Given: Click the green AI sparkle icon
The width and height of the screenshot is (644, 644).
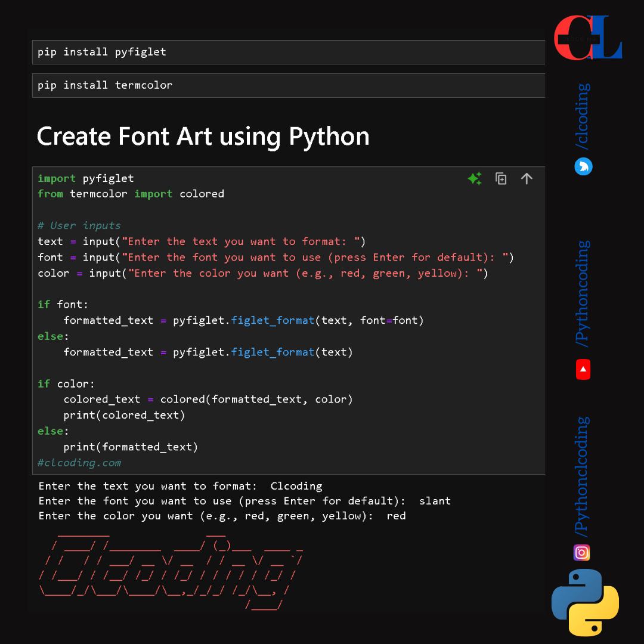Looking at the screenshot, I should click(475, 179).
